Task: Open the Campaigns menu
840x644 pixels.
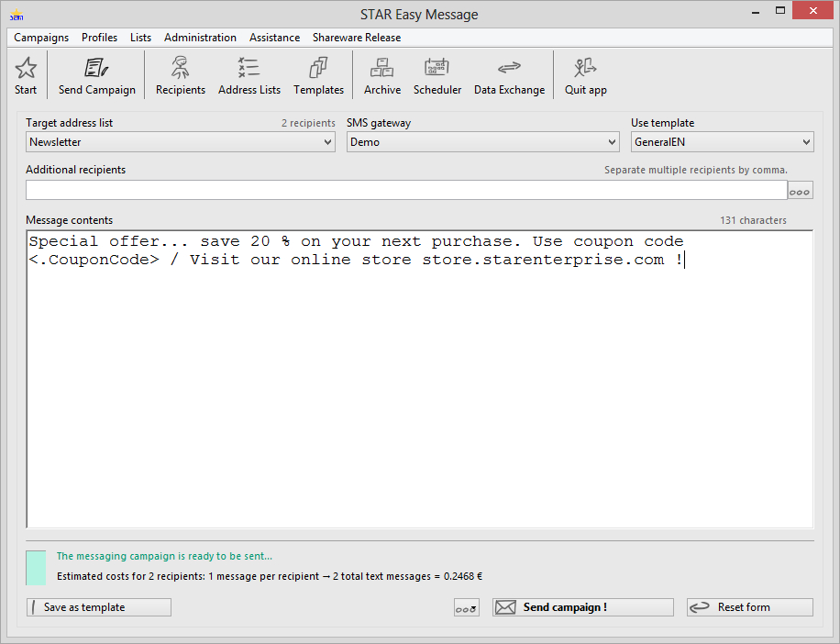Action: click(x=41, y=38)
